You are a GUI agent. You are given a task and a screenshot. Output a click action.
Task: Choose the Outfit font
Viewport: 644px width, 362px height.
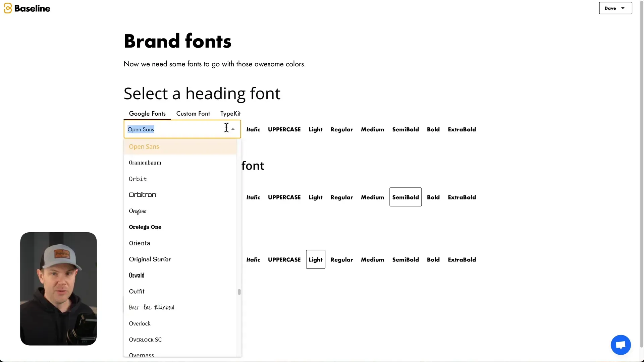click(180, 291)
